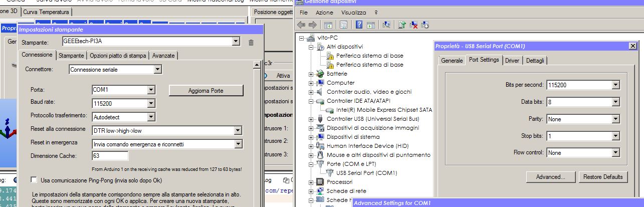Screen dimensions: 644x207
Task: Collapse the Porte (COM e LPT) node
Action: coord(311,164)
